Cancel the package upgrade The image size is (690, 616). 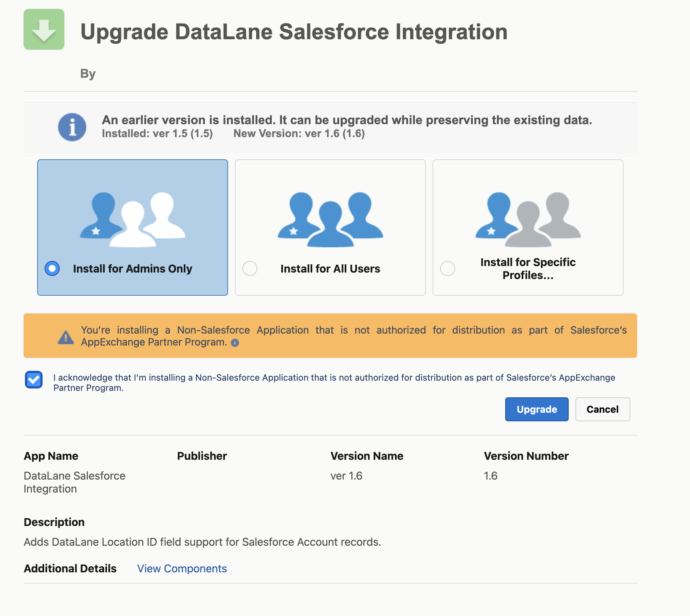pyautogui.click(x=603, y=409)
